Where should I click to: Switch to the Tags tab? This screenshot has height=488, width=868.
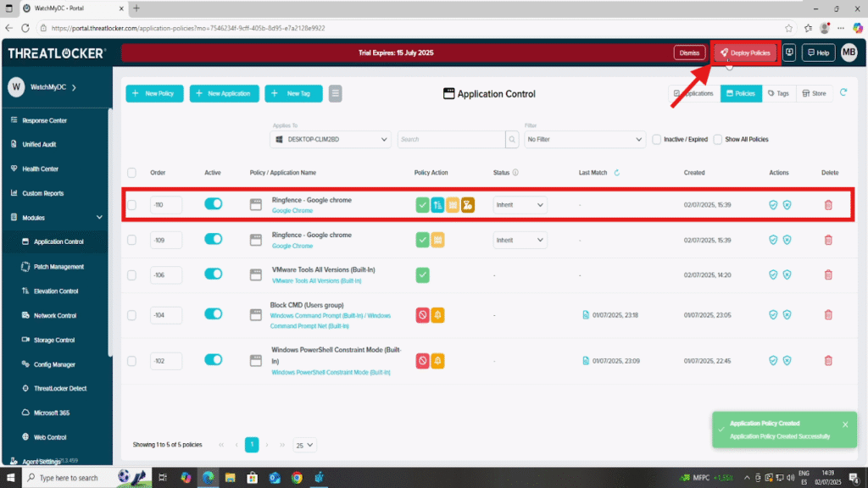pyautogui.click(x=778, y=93)
